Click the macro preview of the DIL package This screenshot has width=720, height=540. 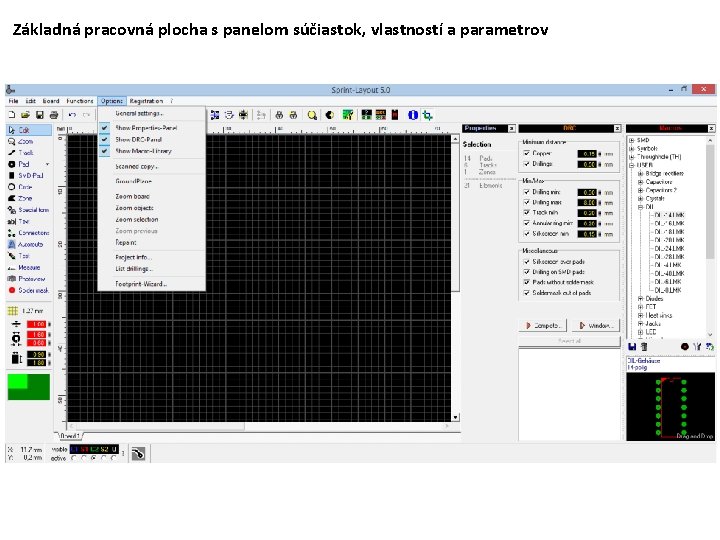670,407
